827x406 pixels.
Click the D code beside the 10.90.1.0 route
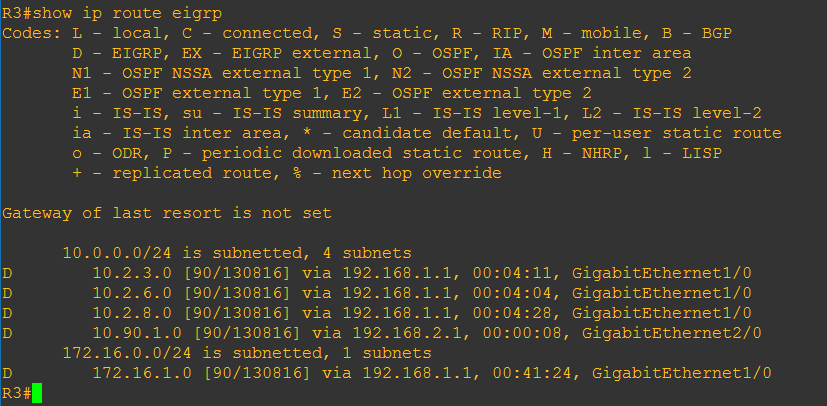coord(7,333)
